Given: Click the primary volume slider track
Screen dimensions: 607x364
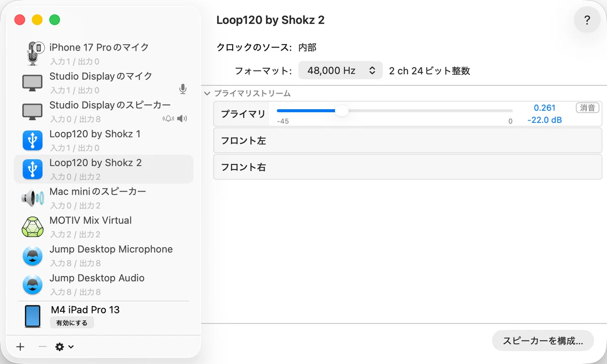Looking at the screenshot, I should point(395,111).
